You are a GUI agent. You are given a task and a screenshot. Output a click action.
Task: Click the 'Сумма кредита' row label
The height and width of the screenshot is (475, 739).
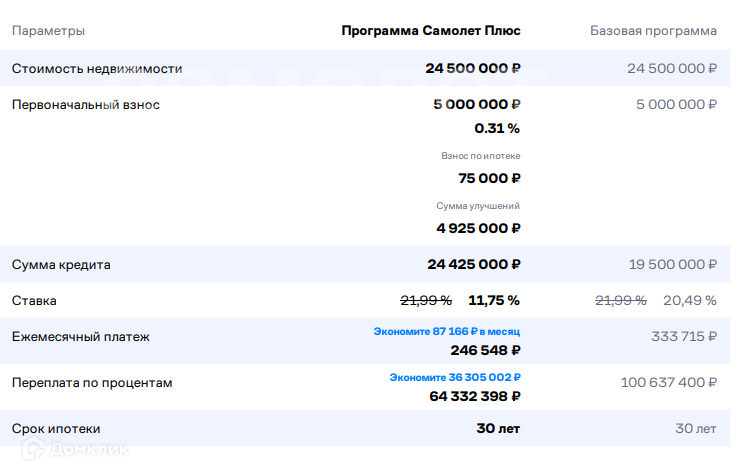tap(60, 265)
